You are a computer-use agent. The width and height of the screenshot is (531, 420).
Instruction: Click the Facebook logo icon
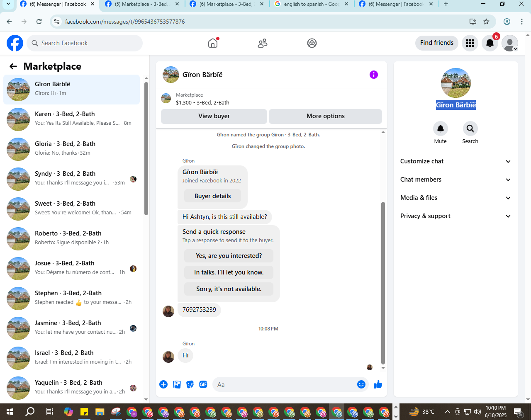click(15, 43)
